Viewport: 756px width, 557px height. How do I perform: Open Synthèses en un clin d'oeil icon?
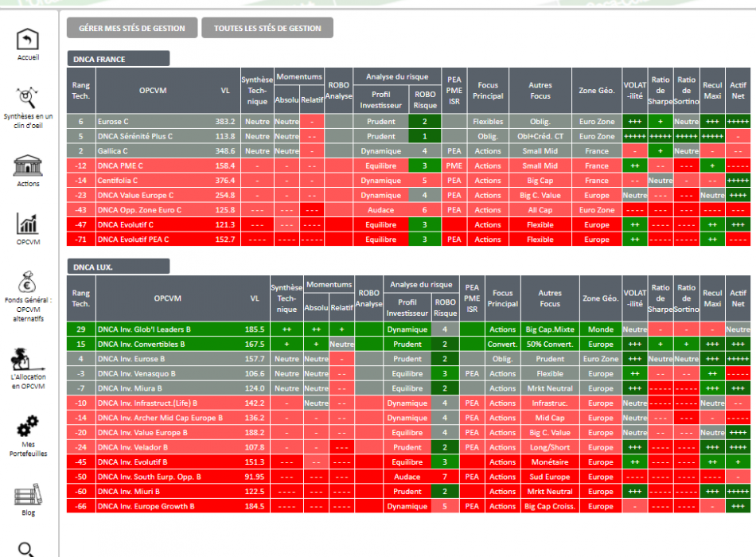[x=27, y=98]
